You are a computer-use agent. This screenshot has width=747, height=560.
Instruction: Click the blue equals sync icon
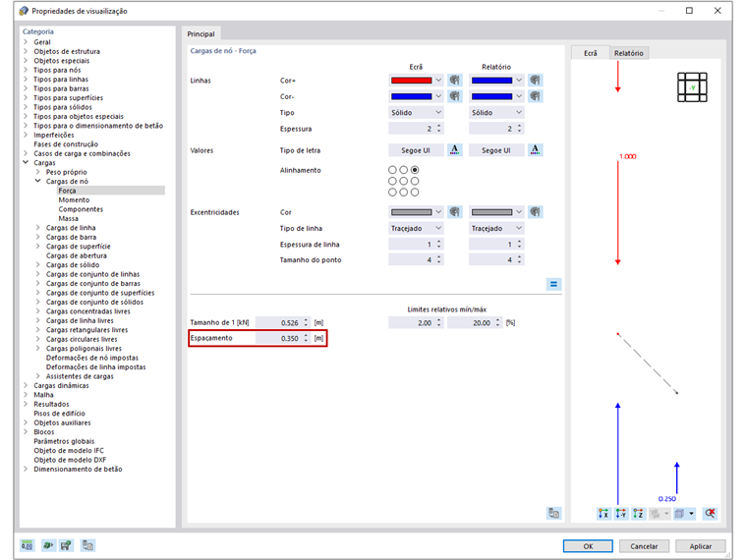(553, 284)
